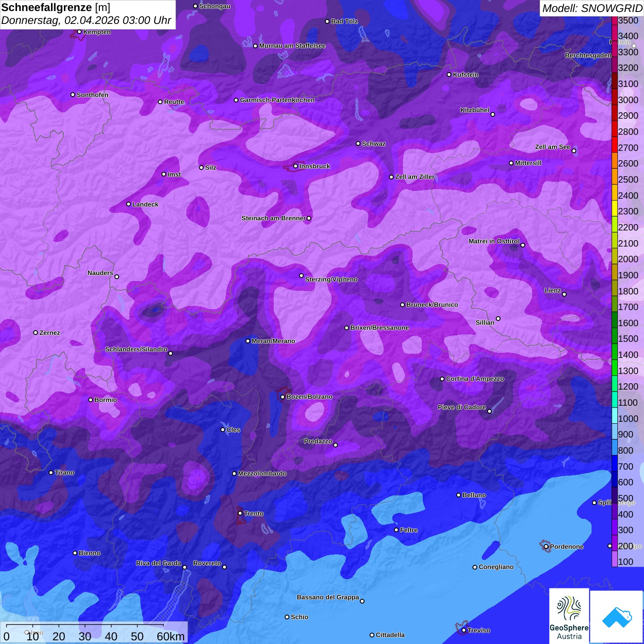Click the Sillian label
The width and height of the screenshot is (644, 644).
(485, 322)
